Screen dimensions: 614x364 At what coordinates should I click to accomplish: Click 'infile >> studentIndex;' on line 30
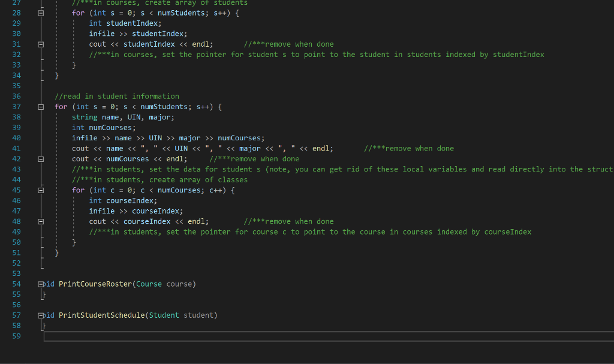pos(139,34)
